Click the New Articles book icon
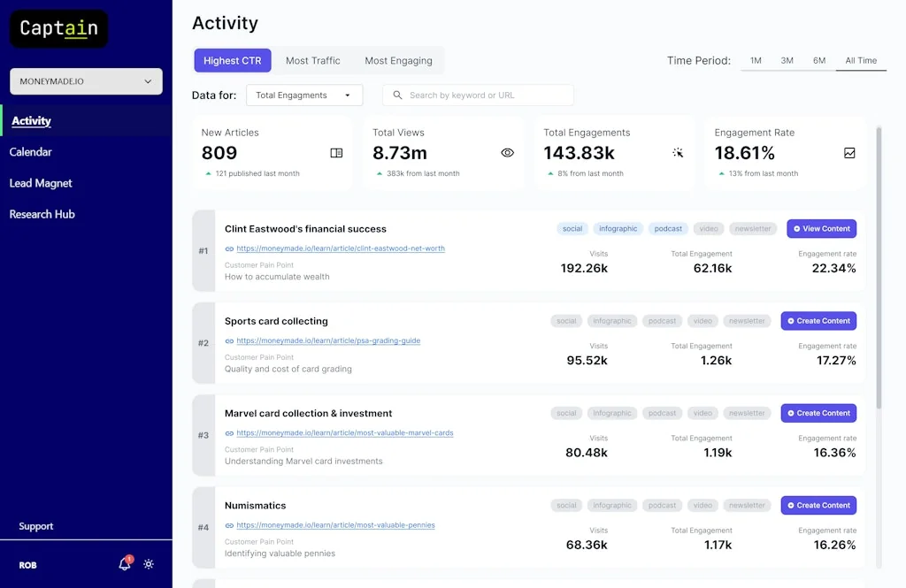The width and height of the screenshot is (906, 588). click(x=336, y=153)
